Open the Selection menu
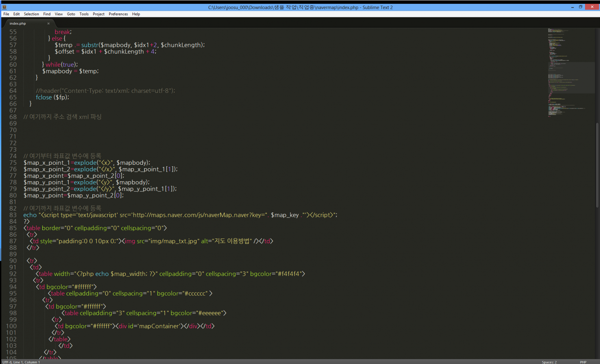This screenshot has height=364, width=600. [x=31, y=14]
